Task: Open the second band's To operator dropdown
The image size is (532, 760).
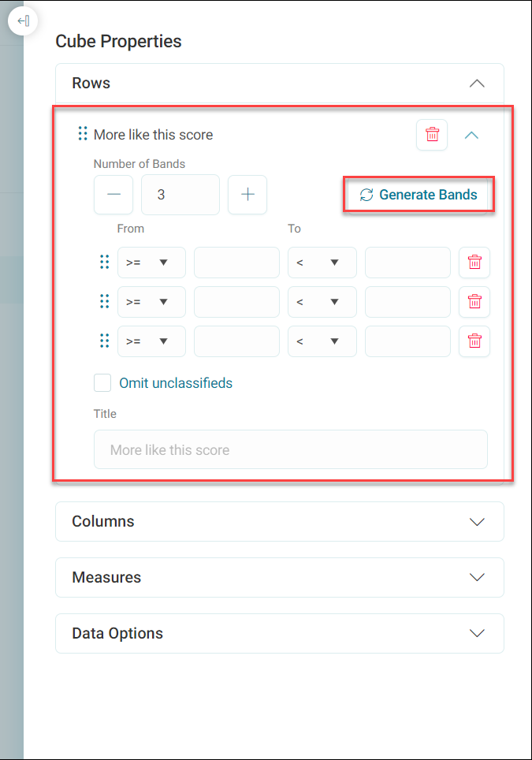Action: pos(322,301)
